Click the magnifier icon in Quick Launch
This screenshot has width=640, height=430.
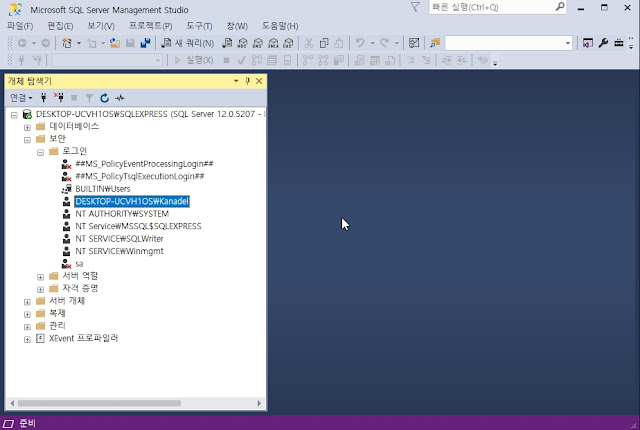coord(560,7)
